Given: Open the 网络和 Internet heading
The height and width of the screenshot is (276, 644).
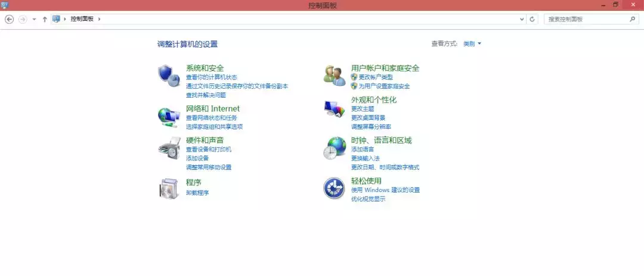Looking at the screenshot, I should [213, 108].
